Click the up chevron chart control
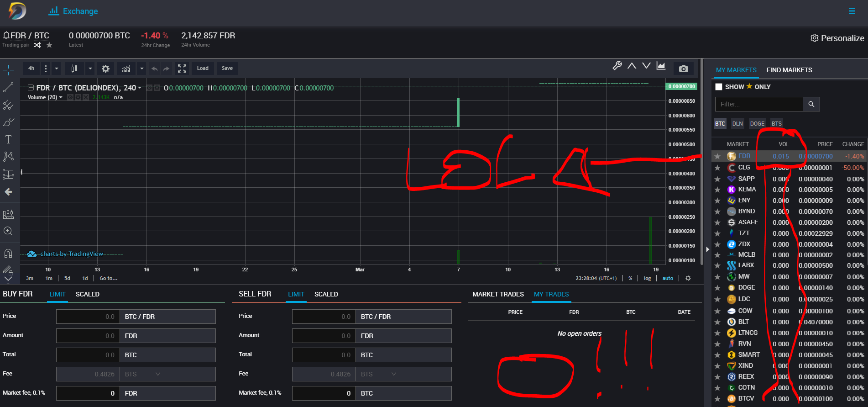 tap(632, 66)
